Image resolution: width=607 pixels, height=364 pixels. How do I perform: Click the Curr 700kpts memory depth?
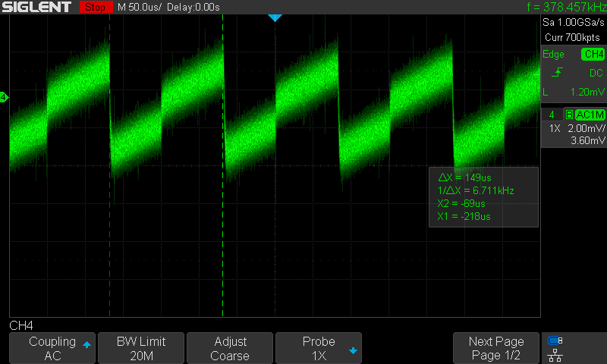pos(572,37)
